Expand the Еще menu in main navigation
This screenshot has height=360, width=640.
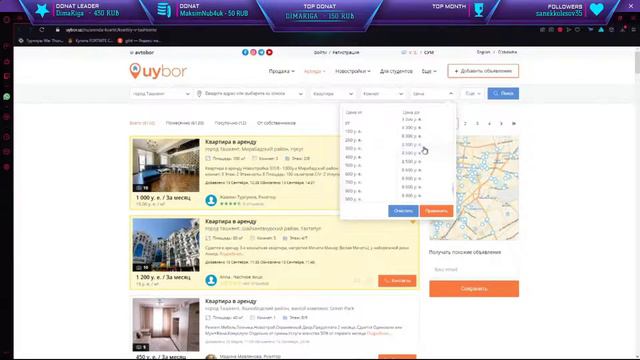click(429, 71)
